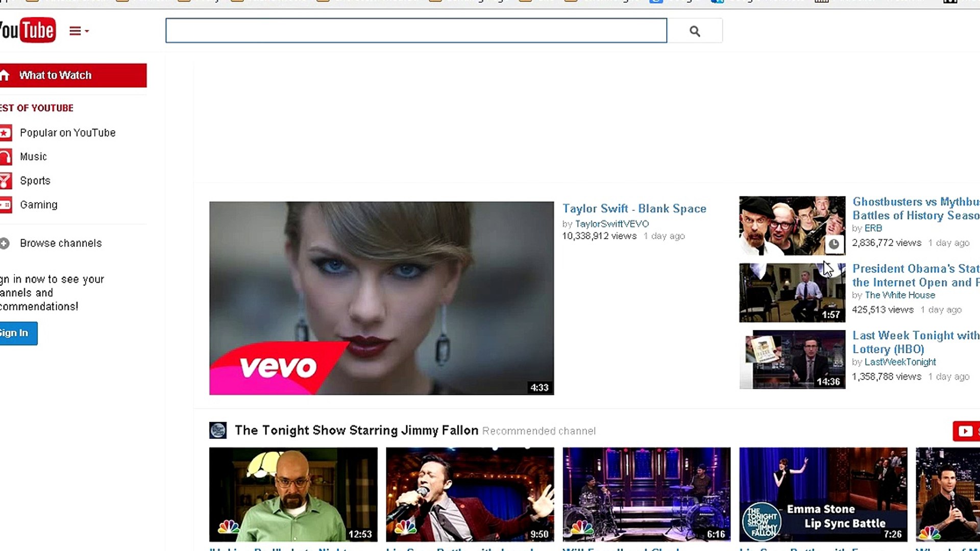The image size is (980, 551).
Task: Open the What to Watch section
Action: tap(55, 75)
